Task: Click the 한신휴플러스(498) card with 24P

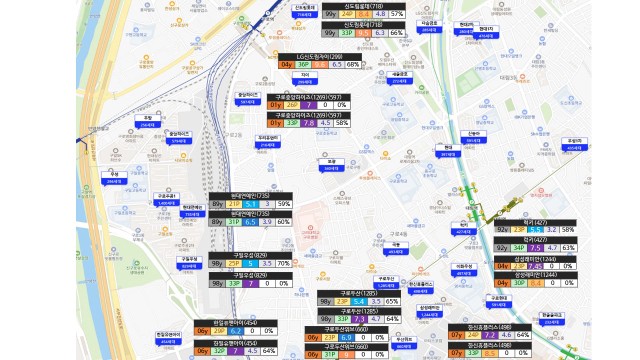Action: (x=490, y=331)
